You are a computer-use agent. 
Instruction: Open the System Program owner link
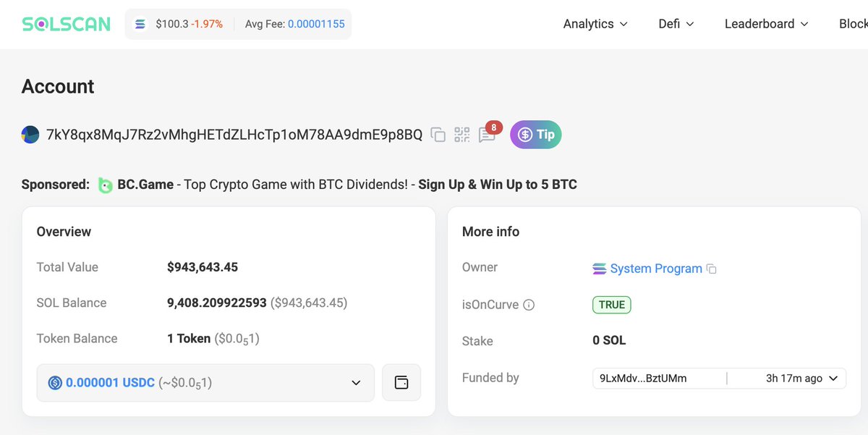pyautogui.click(x=656, y=269)
